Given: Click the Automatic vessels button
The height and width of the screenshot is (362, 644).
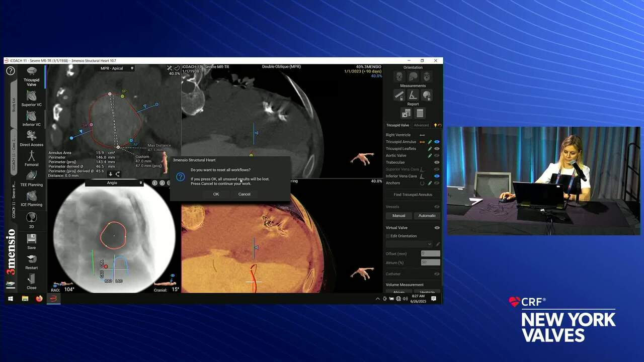Looking at the screenshot, I should point(427,216).
